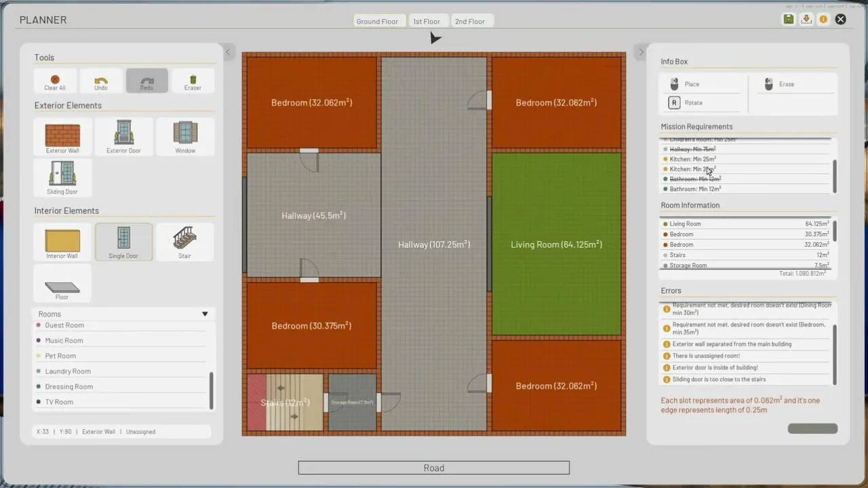Select the Window element
The width and height of the screenshot is (868, 488).
pos(185,137)
